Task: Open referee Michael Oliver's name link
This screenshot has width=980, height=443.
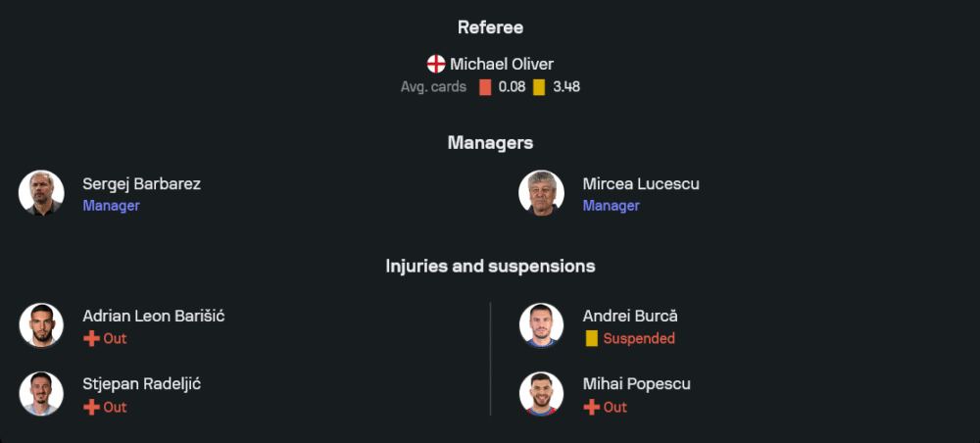Action: click(x=502, y=65)
